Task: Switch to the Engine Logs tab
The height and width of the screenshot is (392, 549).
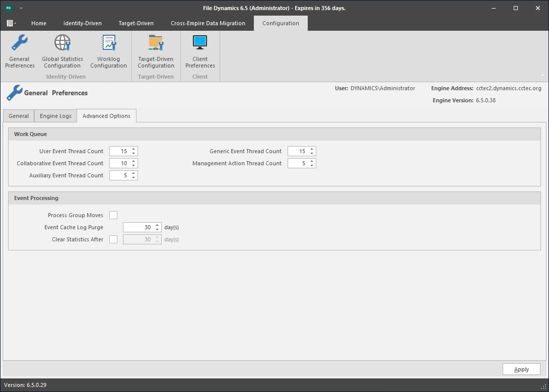Action: coord(55,116)
